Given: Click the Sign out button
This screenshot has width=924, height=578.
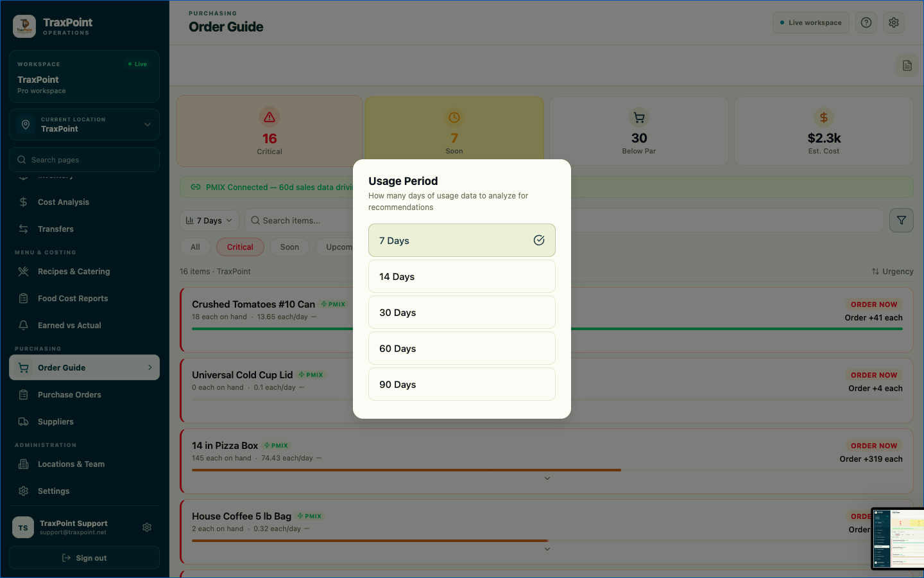Looking at the screenshot, I should click(84, 558).
